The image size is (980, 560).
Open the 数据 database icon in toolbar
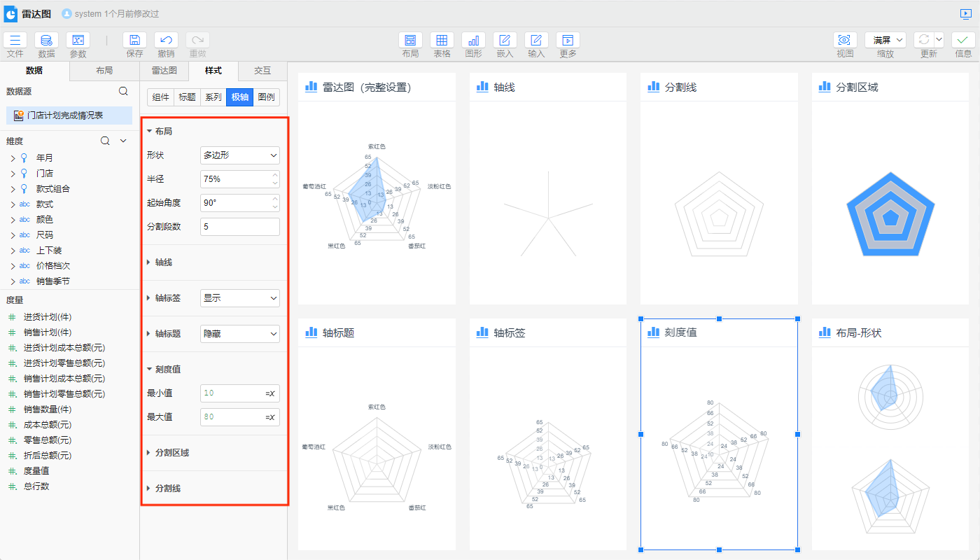tap(46, 41)
